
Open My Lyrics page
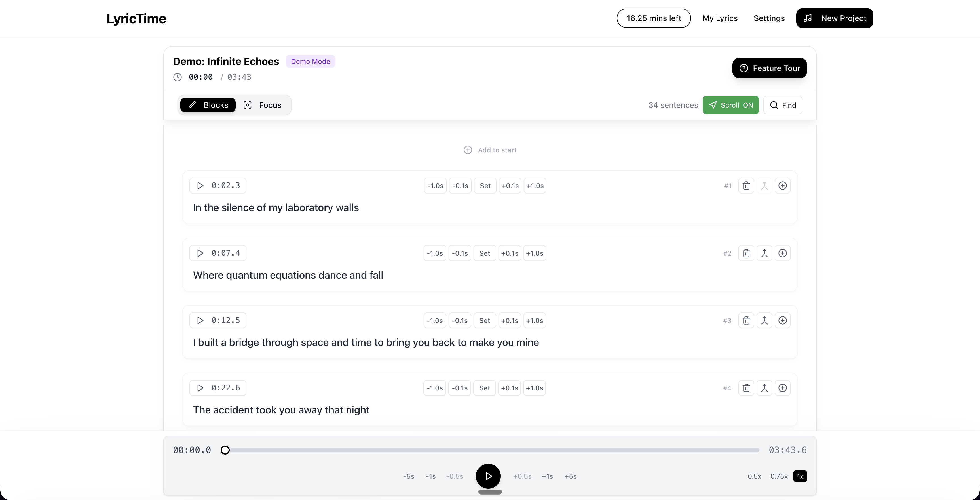(720, 18)
